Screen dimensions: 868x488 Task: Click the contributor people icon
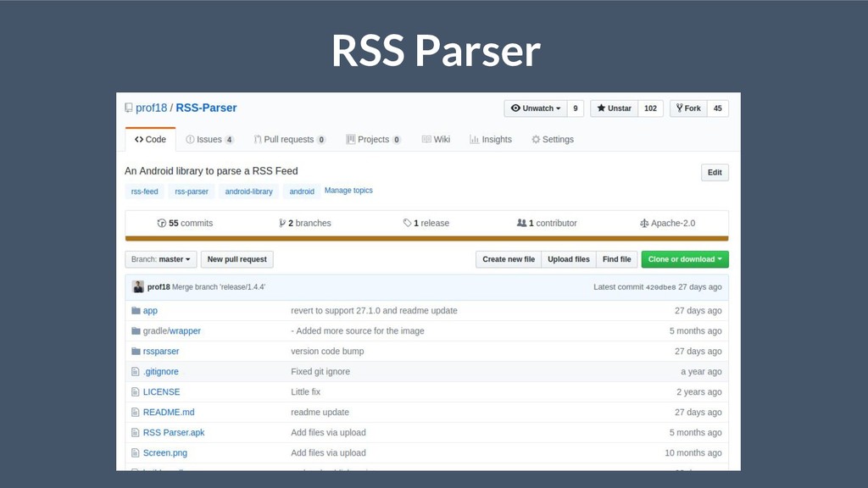521,223
